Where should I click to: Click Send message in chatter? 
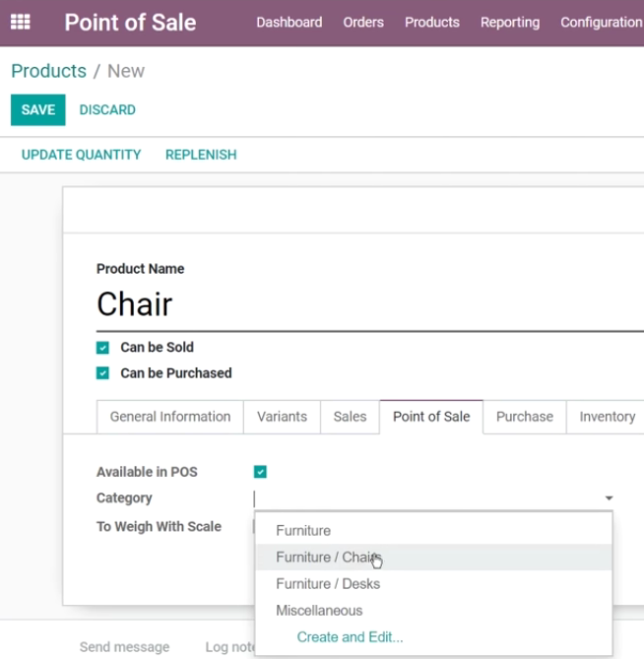(x=124, y=647)
